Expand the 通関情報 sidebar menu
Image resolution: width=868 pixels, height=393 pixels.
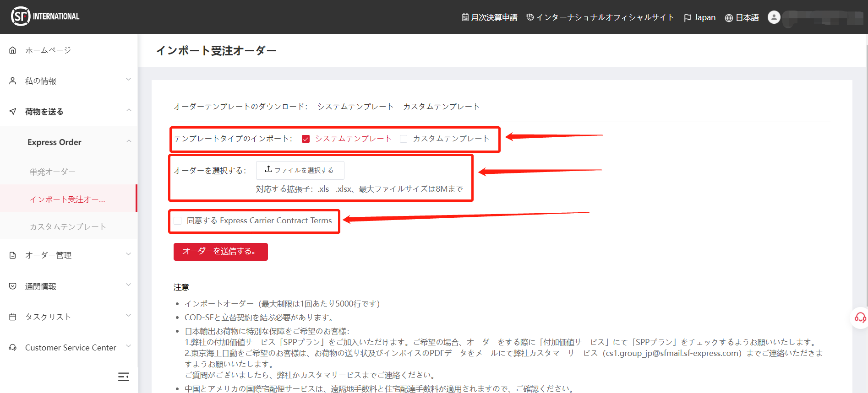pos(69,286)
